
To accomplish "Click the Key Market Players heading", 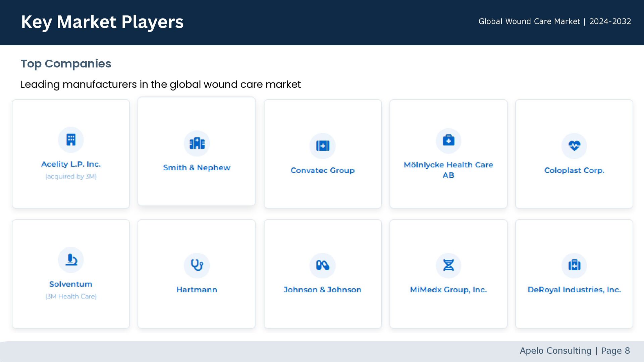I will pos(102,22).
